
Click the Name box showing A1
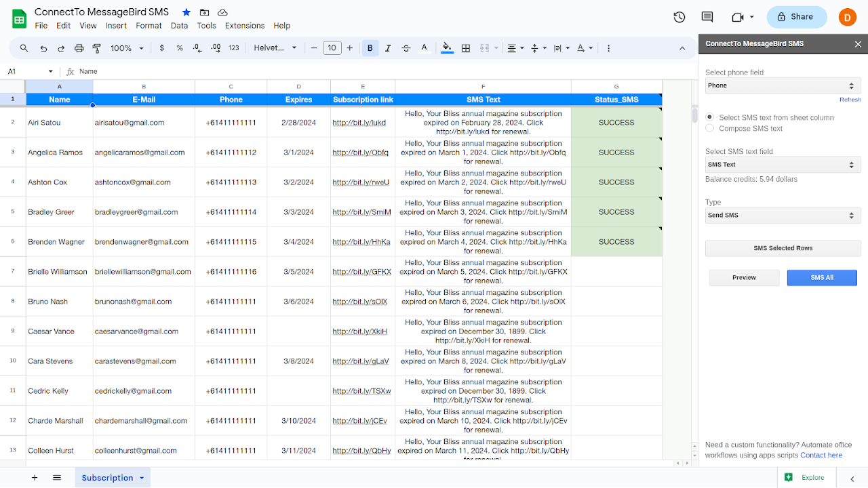(x=31, y=71)
